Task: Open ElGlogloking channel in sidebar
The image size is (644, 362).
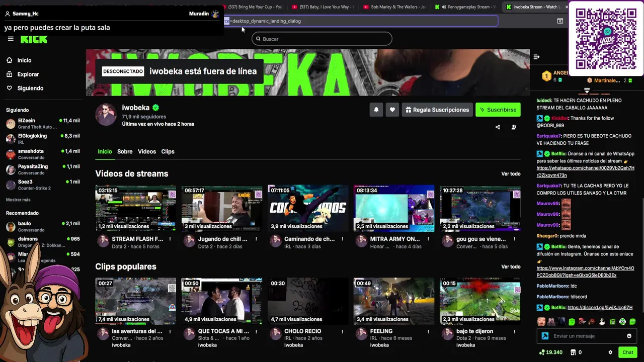Action: coord(43,139)
